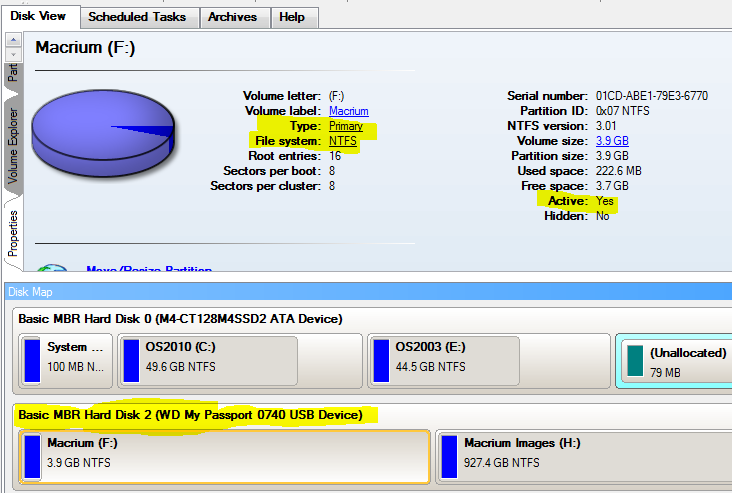Viewport: 732px width, 493px height.
Task: Click the serial number 01CD-ABE1-79E3-6770
Action: (x=652, y=96)
